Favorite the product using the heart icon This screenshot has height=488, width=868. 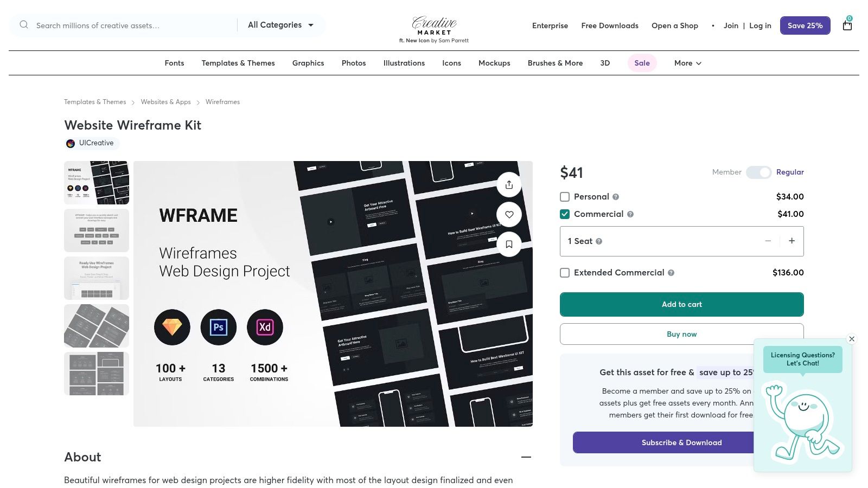point(509,214)
